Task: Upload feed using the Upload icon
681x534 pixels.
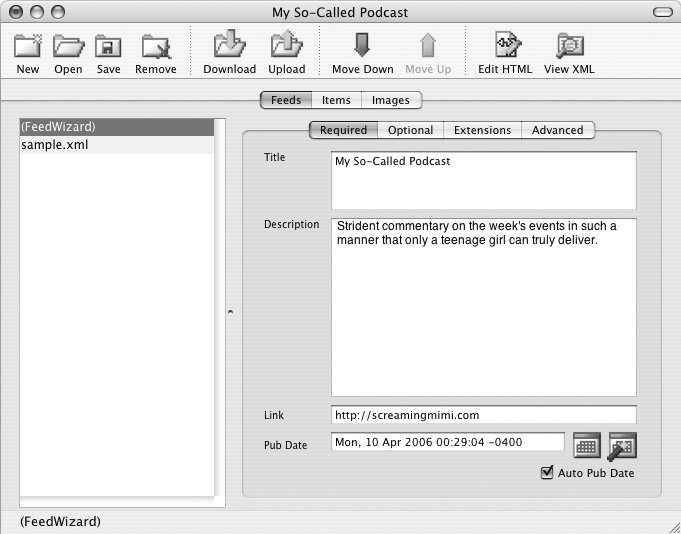Action: click(x=285, y=47)
